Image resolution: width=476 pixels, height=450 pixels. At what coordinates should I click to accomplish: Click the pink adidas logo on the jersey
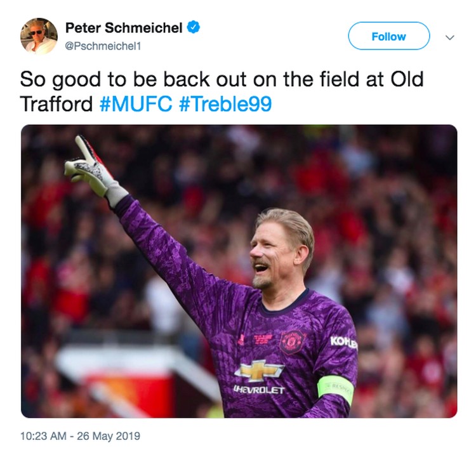pyautogui.click(x=242, y=340)
